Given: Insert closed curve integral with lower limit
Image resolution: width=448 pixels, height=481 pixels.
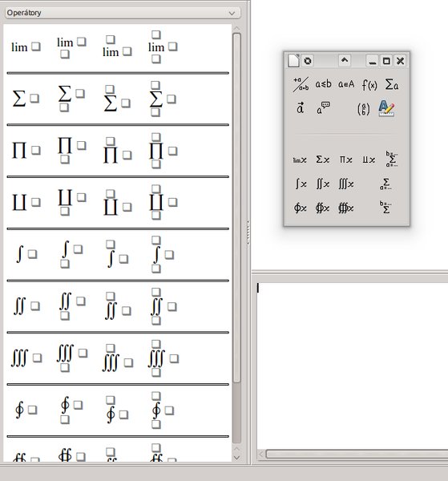Looking at the screenshot, I should click(71, 410).
